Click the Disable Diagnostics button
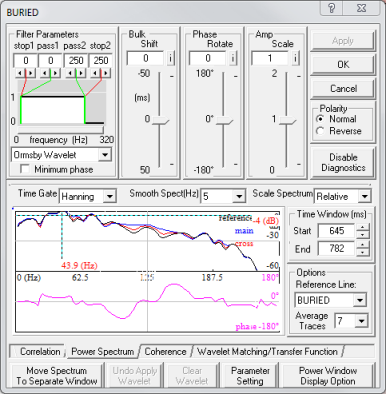Screen dimensions: 386x394 click(343, 162)
